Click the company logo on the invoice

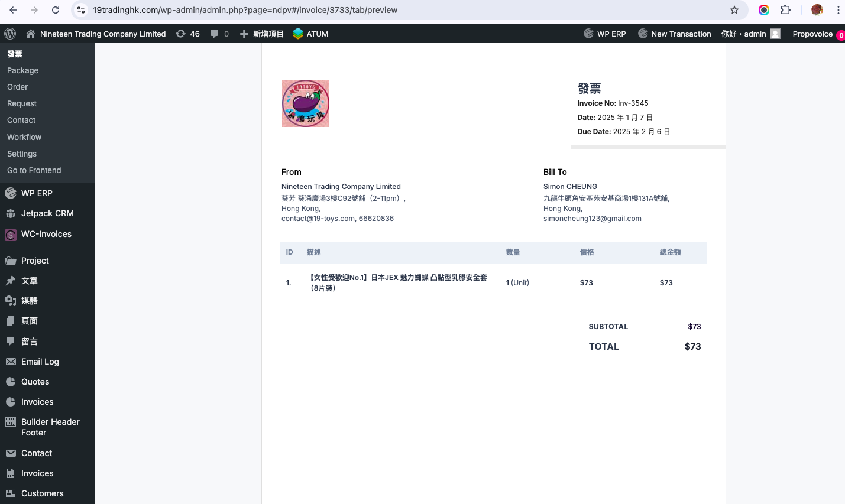tap(306, 103)
